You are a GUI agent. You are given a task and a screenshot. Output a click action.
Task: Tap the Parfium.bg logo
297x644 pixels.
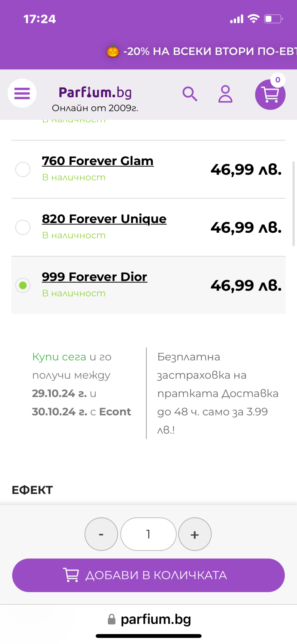[95, 93]
